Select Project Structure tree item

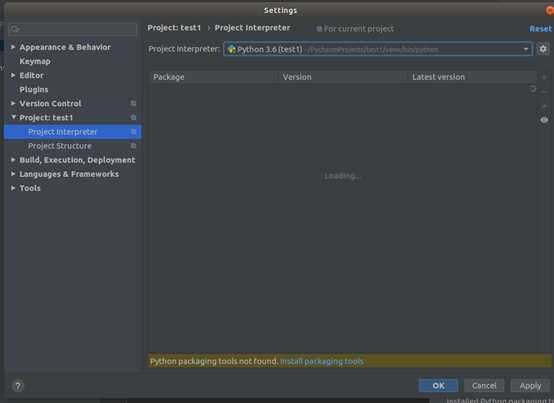pyautogui.click(x=73, y=146)
